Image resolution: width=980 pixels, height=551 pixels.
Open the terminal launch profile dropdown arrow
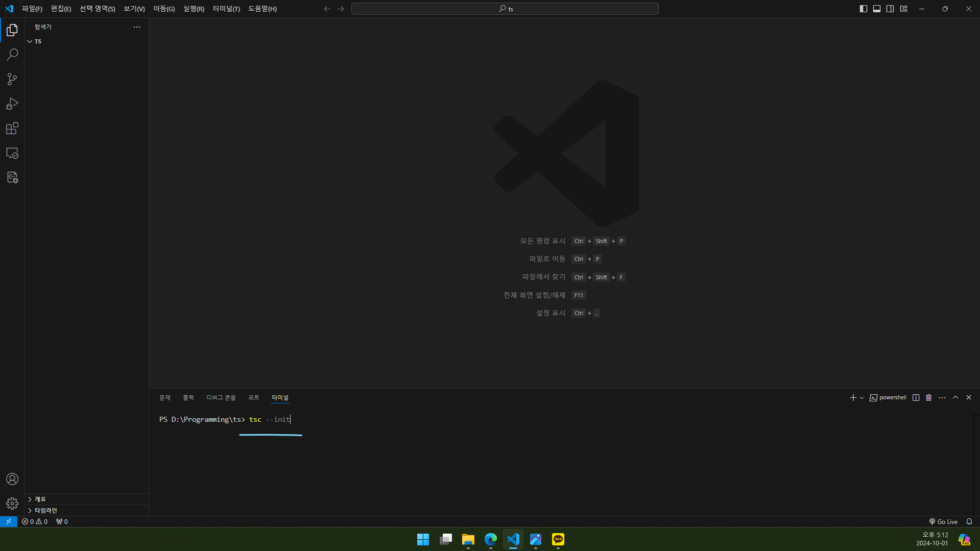(862, 397)
